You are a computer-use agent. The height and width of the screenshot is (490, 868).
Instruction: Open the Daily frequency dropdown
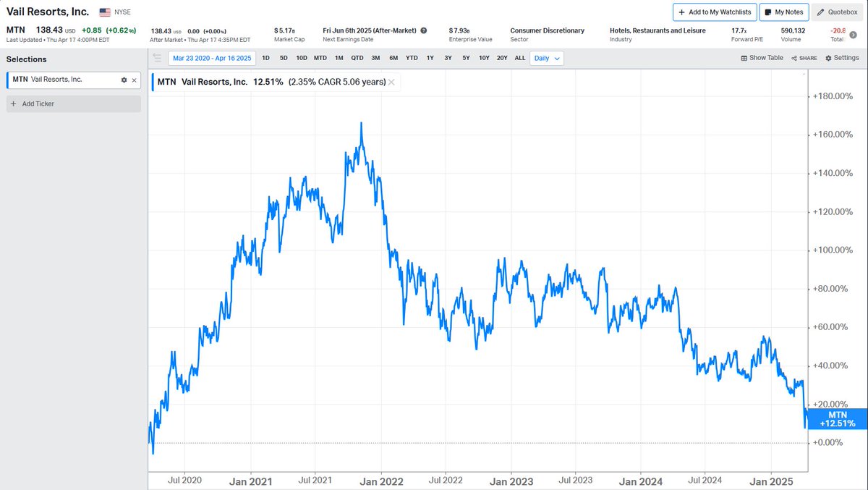[545, 58]
